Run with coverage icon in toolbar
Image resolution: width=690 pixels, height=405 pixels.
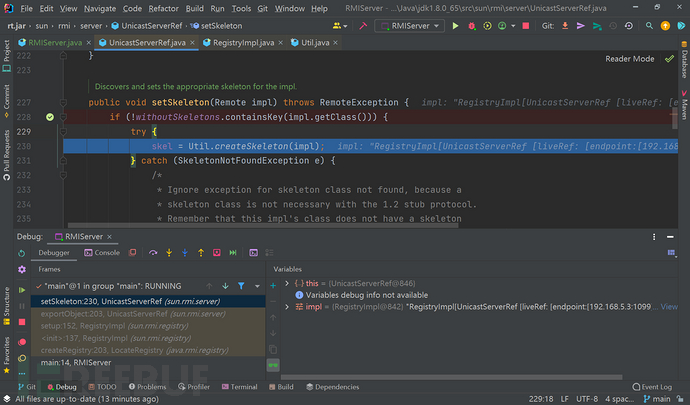click(x=487, y=26)
